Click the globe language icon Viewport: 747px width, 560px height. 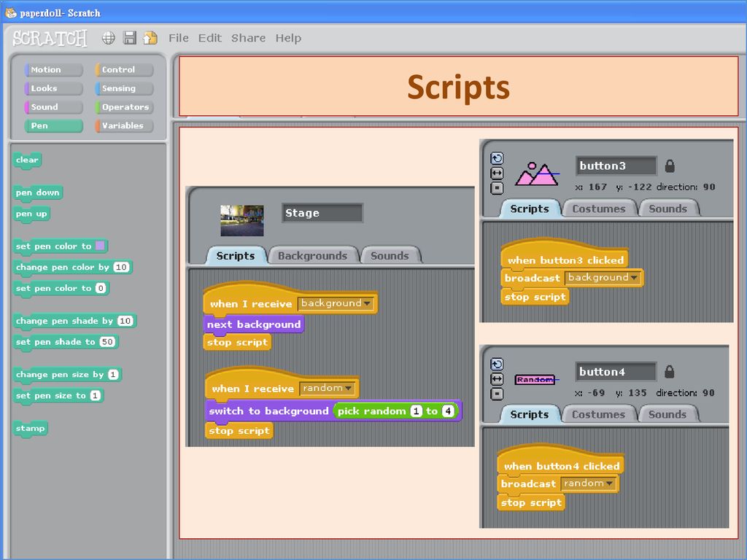coord(109,38)
